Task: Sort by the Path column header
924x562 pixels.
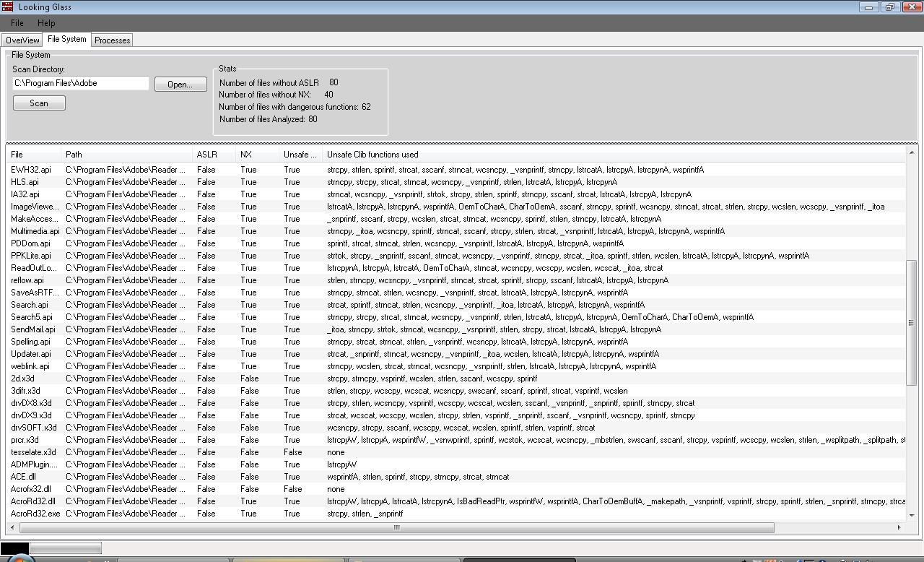Action: 128,155
